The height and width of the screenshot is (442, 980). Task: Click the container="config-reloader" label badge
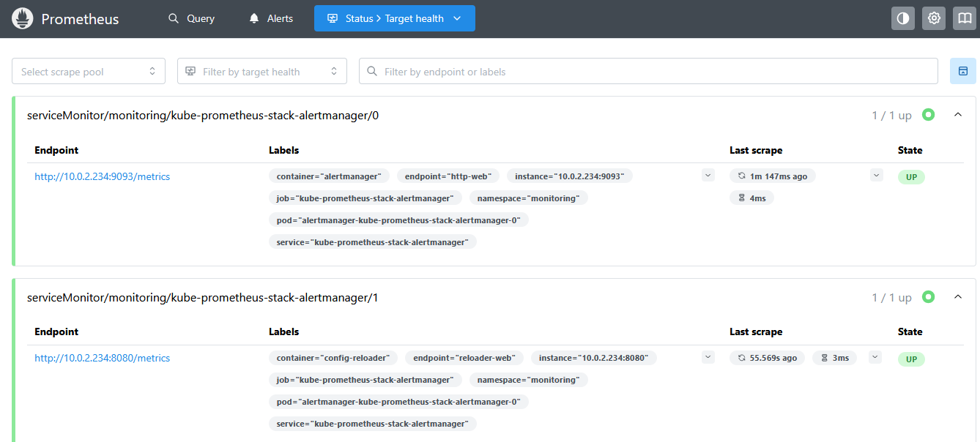click(333, 358)
